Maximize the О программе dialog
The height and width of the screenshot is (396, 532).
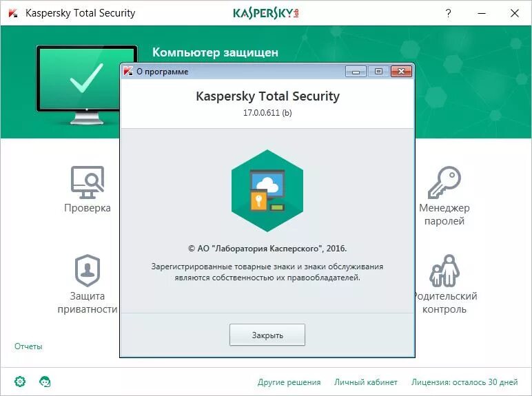click(378, 71)
